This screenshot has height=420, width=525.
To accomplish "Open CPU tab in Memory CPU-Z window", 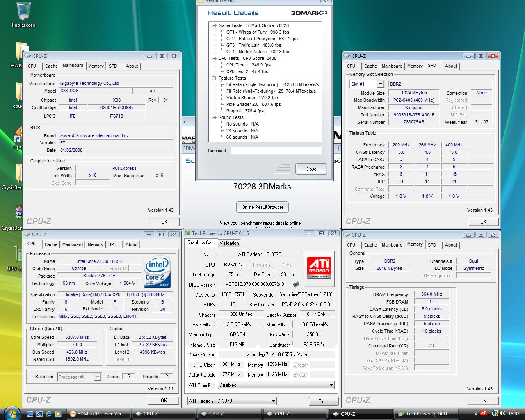I will point(351,245).
